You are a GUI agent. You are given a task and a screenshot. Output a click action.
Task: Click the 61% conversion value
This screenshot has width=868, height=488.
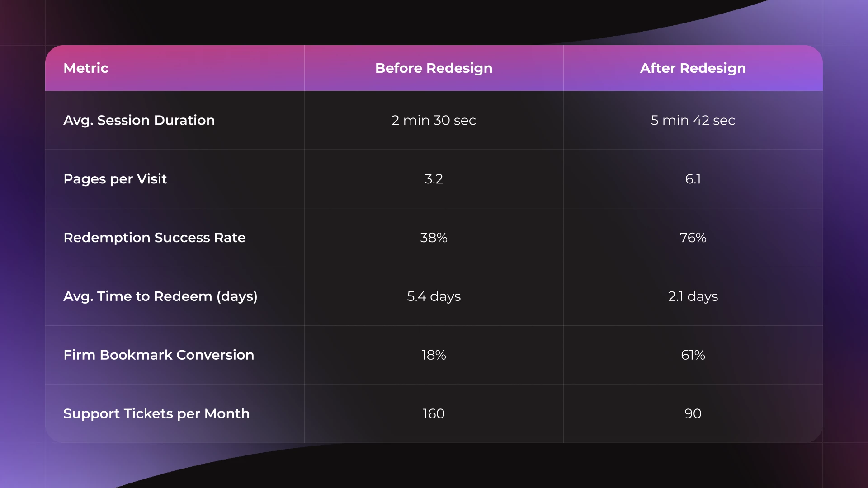click(693, 355)
